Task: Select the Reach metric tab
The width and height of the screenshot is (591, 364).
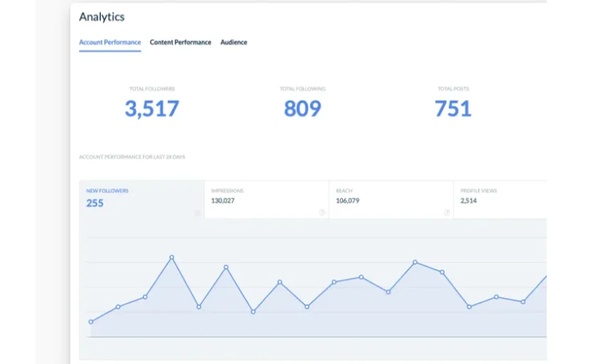Action: tap(391, 199)
